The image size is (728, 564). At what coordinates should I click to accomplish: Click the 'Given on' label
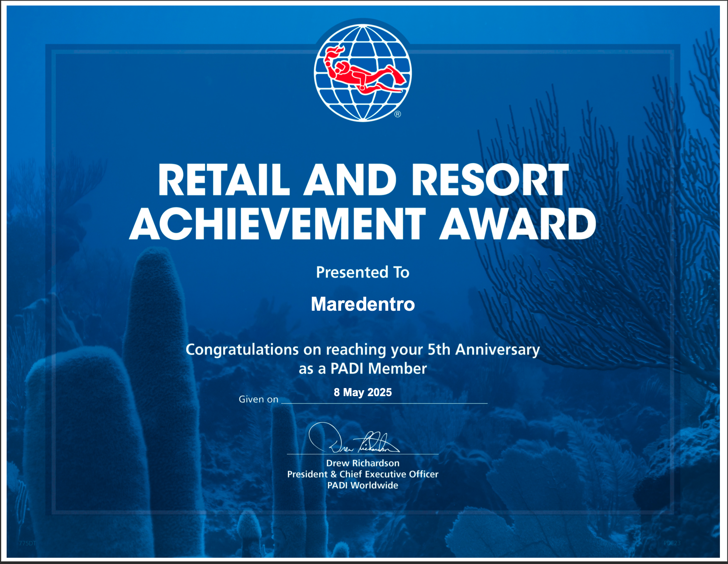pos(258,399)
